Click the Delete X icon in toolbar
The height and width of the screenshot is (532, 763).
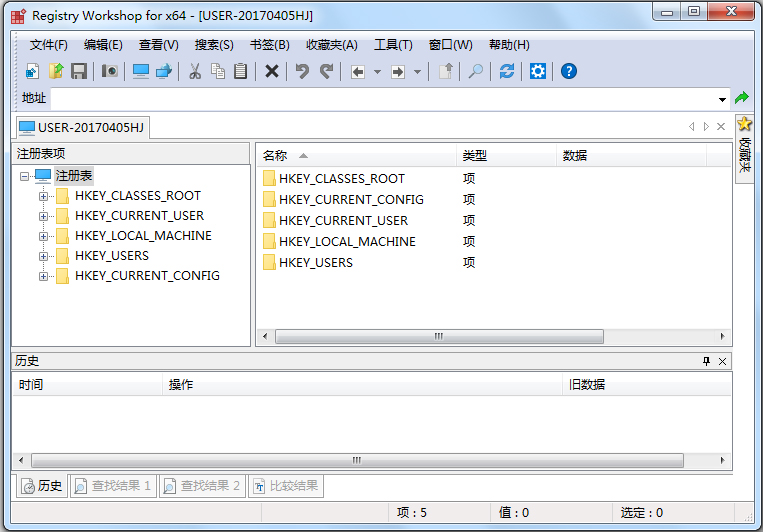271,71
